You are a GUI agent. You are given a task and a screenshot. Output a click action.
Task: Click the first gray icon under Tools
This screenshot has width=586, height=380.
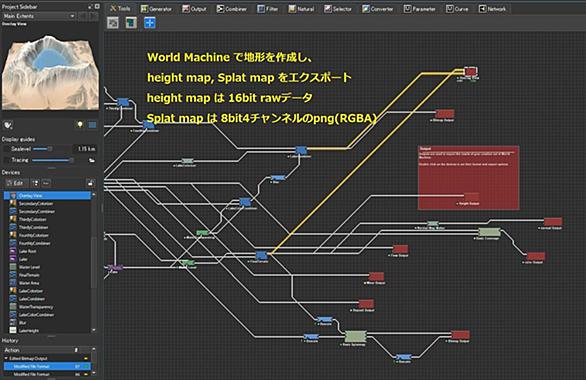coord(113,23)
